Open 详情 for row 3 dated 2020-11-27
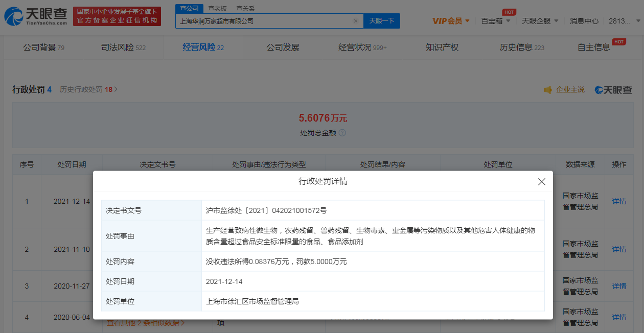Viewport: 644px width, 333px height. [619, 286]
